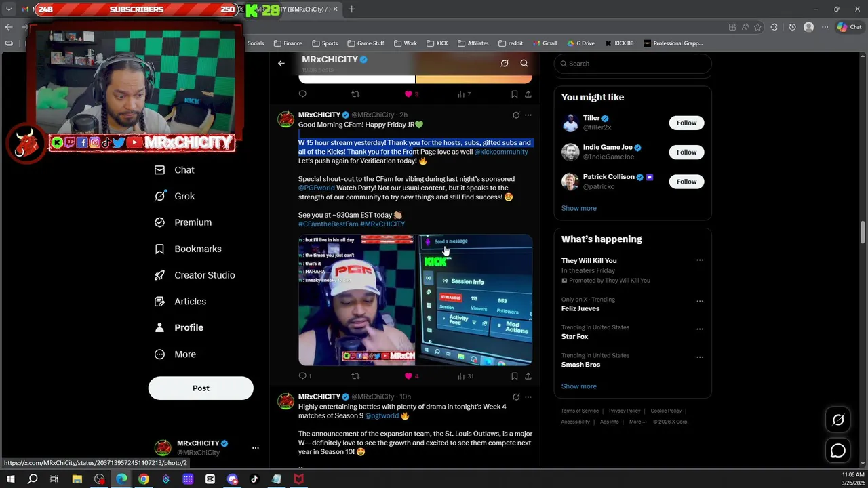The height and width of the screenshot is (488, 868).
Task: Expand the More menu in sidebar
Action: pos(175,354)
